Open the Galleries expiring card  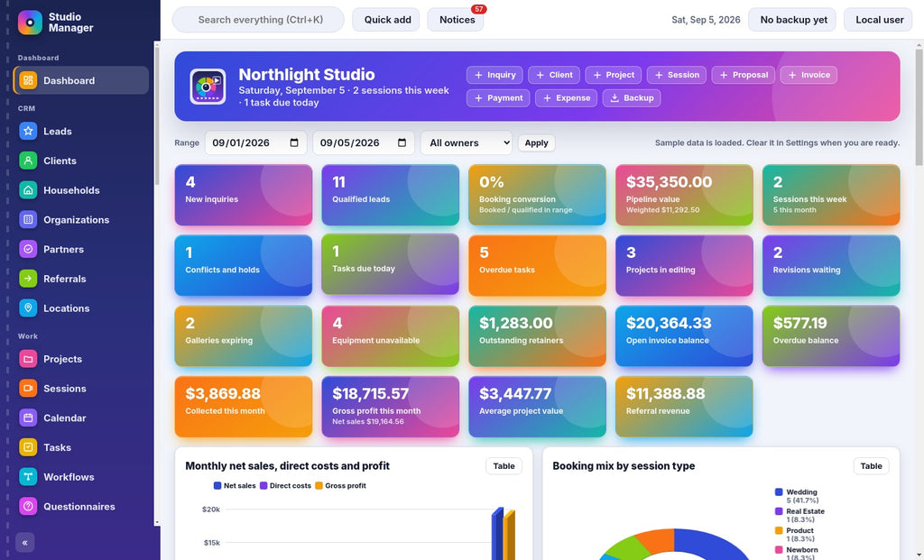click(x=244, y=336)
